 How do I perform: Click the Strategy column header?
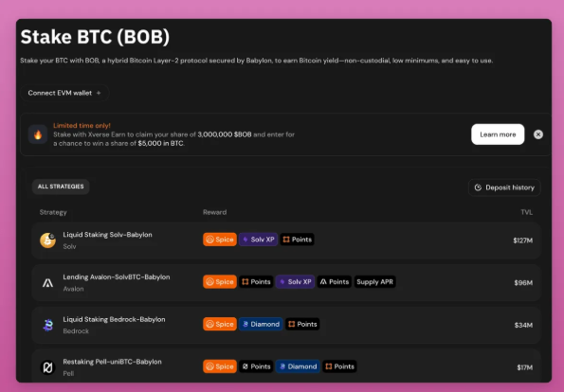53,212
